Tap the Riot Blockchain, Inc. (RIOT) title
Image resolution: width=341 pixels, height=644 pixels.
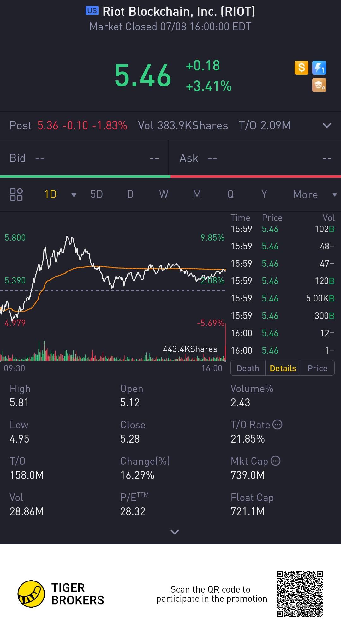pos(179,11)
